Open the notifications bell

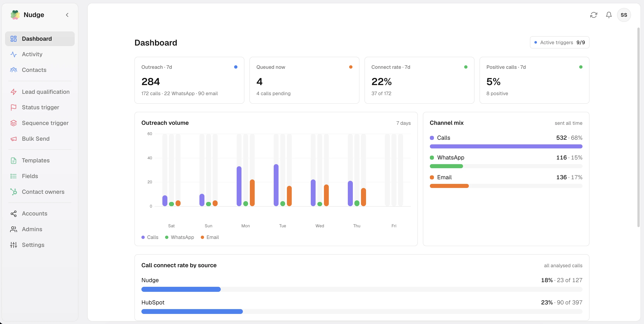tap(609, 15)
